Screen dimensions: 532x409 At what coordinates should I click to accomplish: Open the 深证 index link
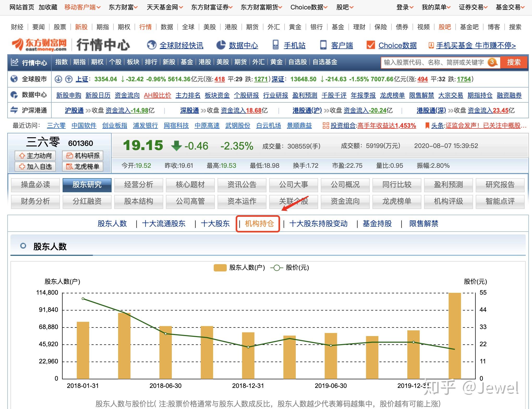point(278,79)
